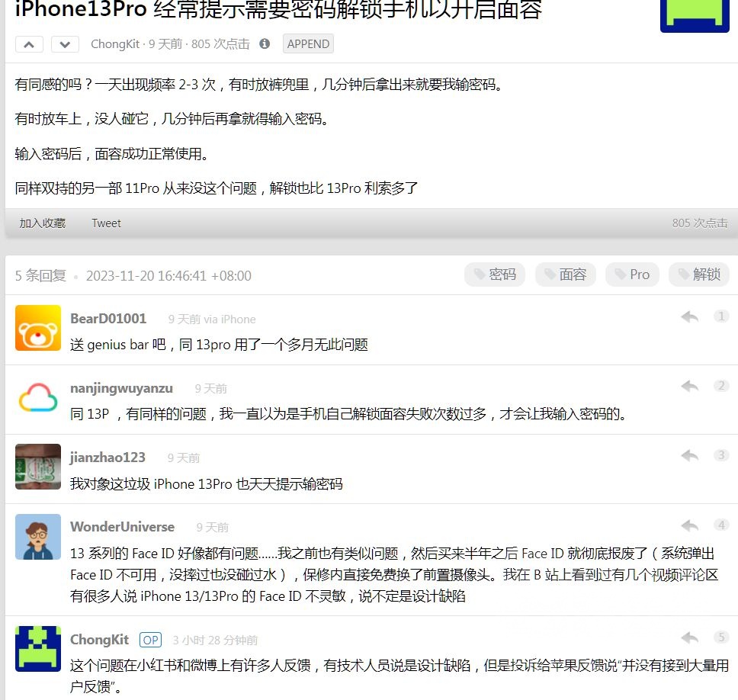Open the Pro tag

[632, 275]
